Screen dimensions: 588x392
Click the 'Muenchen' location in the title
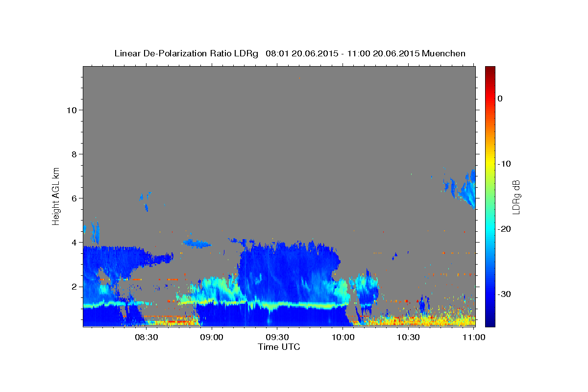(x=444, y=53)
